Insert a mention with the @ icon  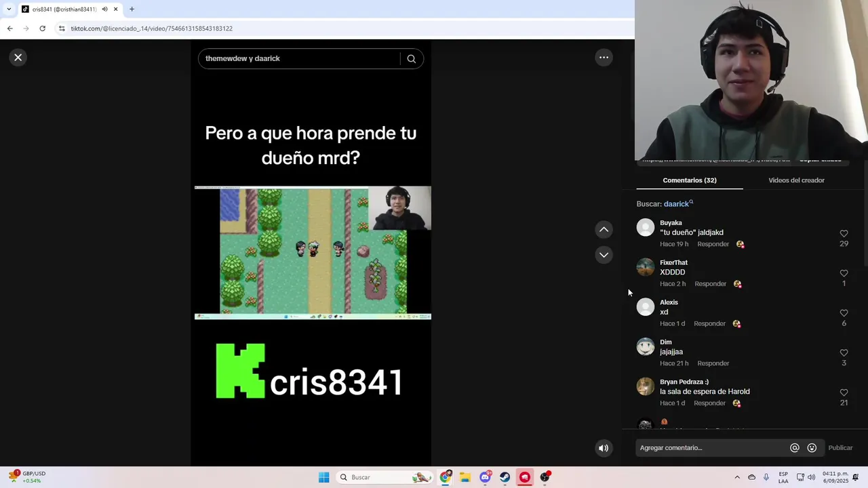795,448
